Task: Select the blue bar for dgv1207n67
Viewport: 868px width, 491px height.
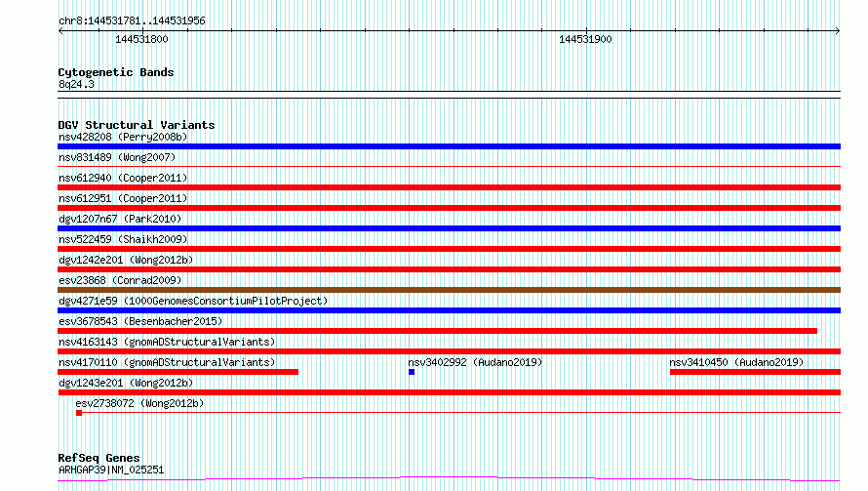Action: [x=449, y=228]
